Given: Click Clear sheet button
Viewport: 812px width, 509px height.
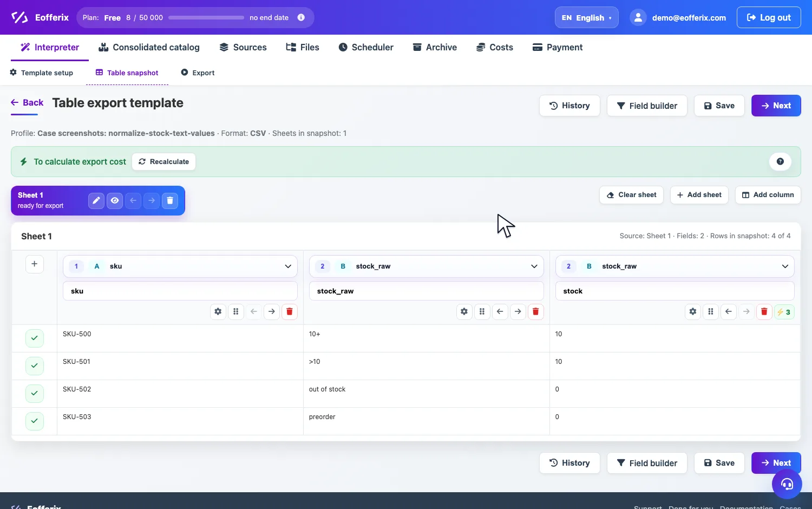Looking at the screenshot, I should 631,195.
